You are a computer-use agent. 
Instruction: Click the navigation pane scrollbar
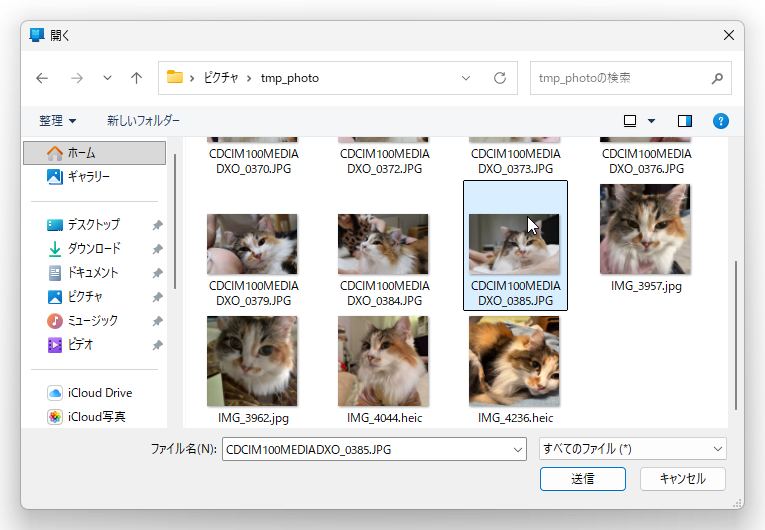175,222
